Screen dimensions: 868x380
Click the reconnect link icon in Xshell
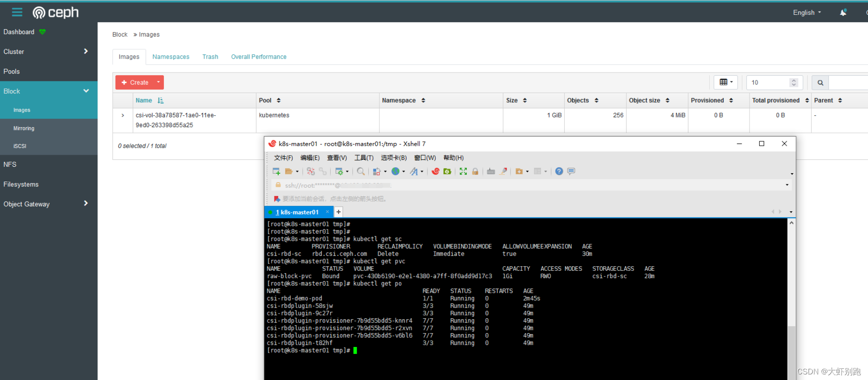pos(323,171)
